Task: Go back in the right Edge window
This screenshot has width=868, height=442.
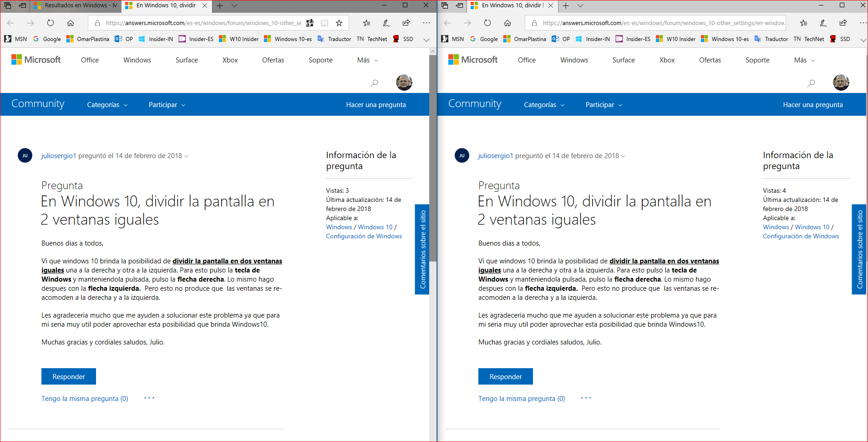Action: tap(448, 23)
